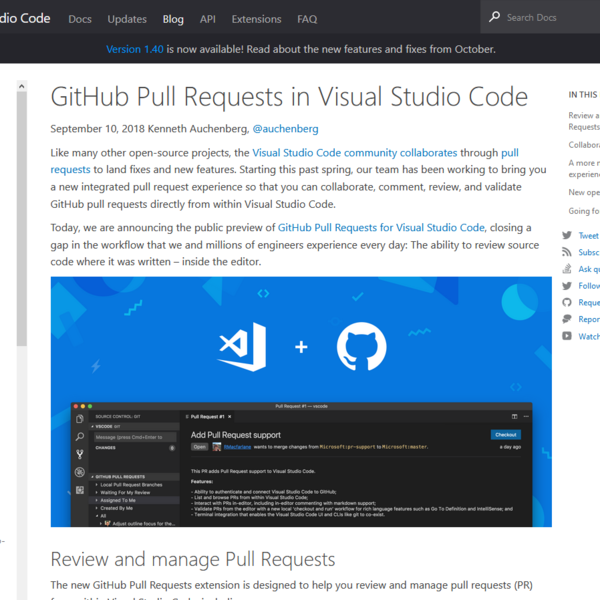600x600 pixels.
Task: Jump to New ope section in outline
Action: (584, 192)
